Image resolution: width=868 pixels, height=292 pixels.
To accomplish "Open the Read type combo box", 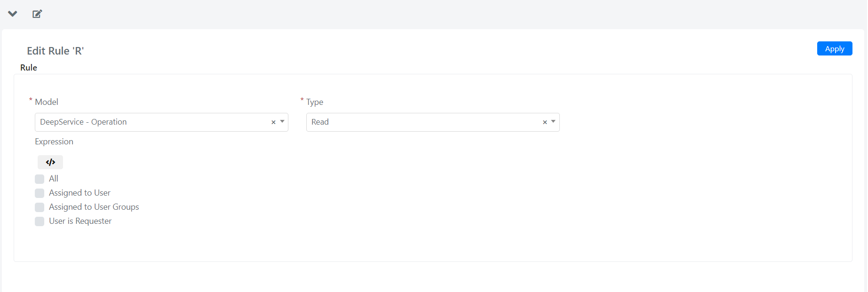I will point(433,122).
